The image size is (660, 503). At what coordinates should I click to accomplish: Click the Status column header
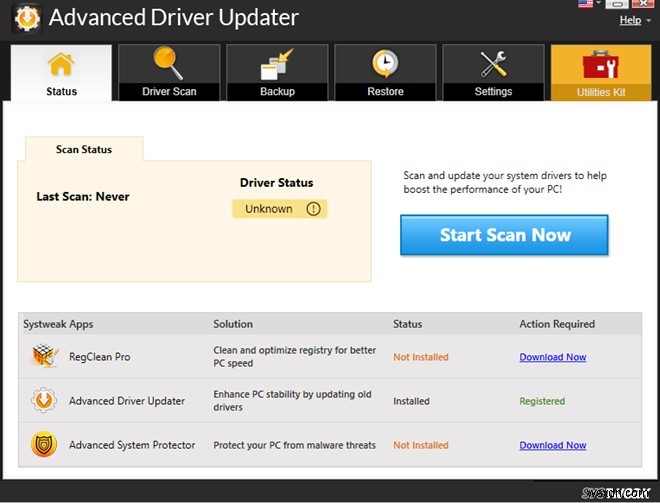click(407, 324)
